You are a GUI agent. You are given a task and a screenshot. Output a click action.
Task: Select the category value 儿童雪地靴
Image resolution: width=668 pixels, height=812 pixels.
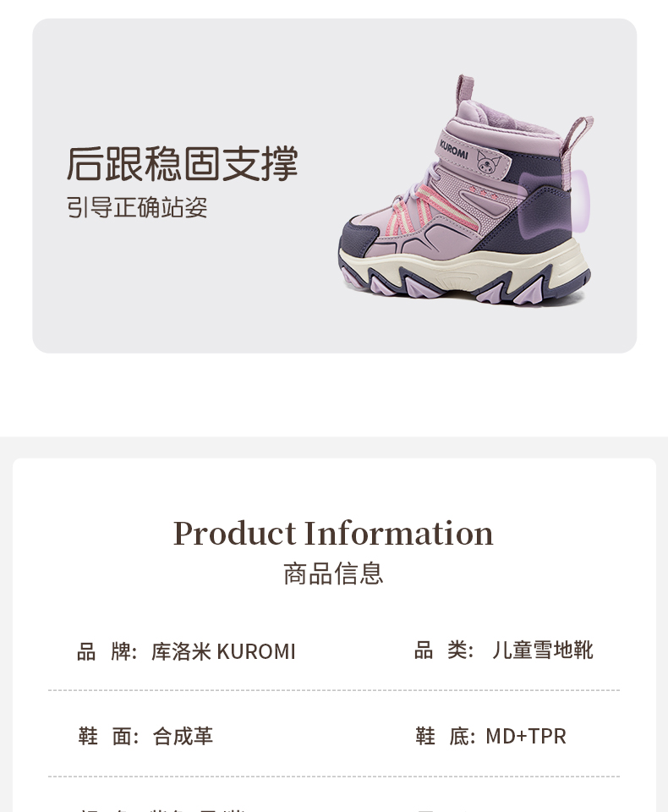tap(542, 650)
